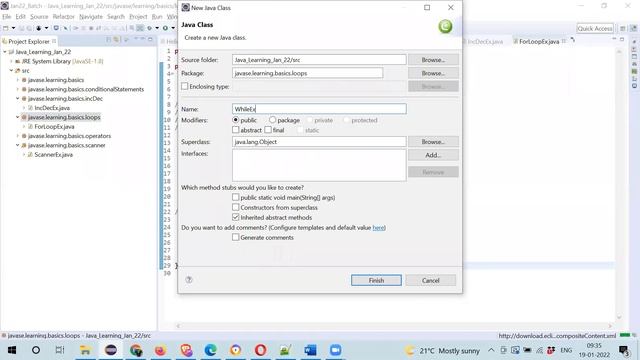The image size is (640, 360).
Task: Click Collapse All icon in Project Explorer
Action: tap(109, 40)
